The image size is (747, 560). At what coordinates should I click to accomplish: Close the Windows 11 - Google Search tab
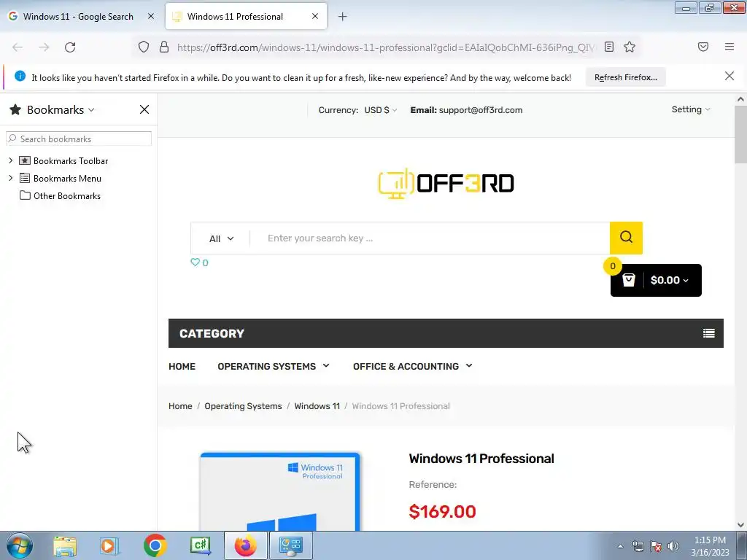pyautogui.click(x=150, y=16)
